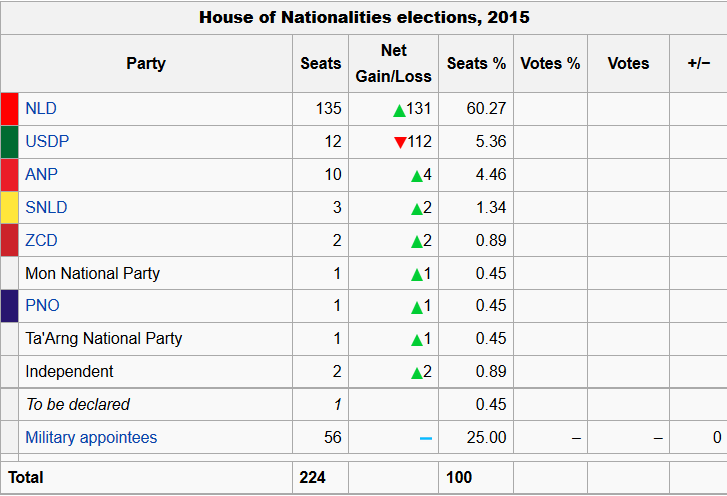The height and width of the screenshot is (496, 727).
Task: Open the PNO party link
Action: click(x=42, y=306)
